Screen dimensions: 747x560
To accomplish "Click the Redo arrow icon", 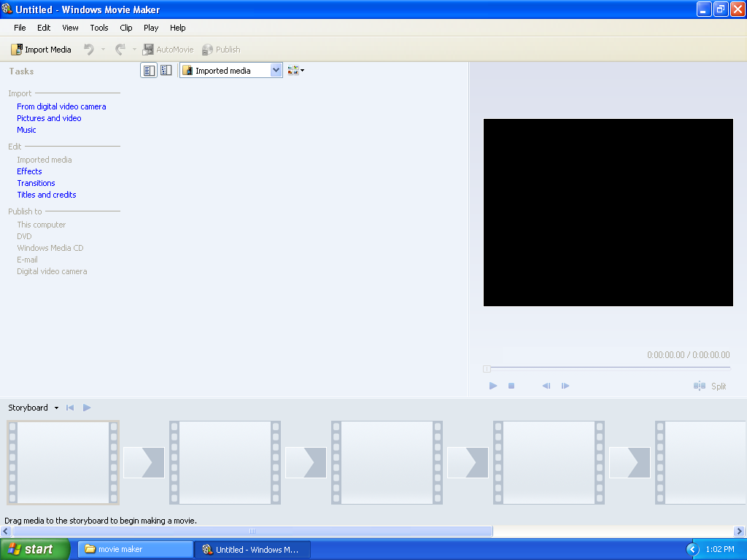I will (x=120, y=50).
